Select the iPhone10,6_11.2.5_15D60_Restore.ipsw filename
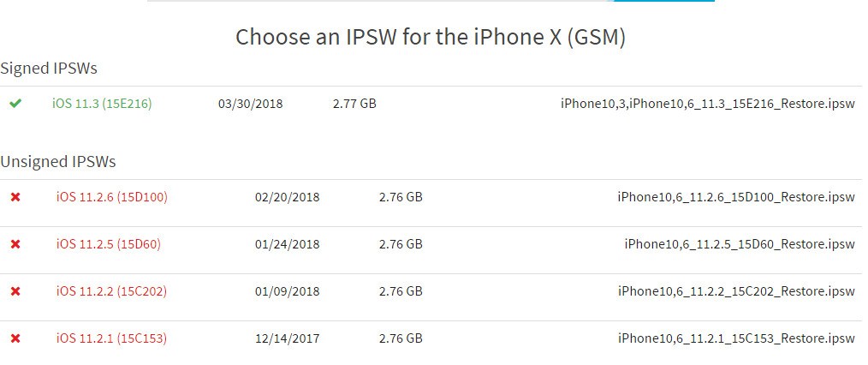 point(740,244)
